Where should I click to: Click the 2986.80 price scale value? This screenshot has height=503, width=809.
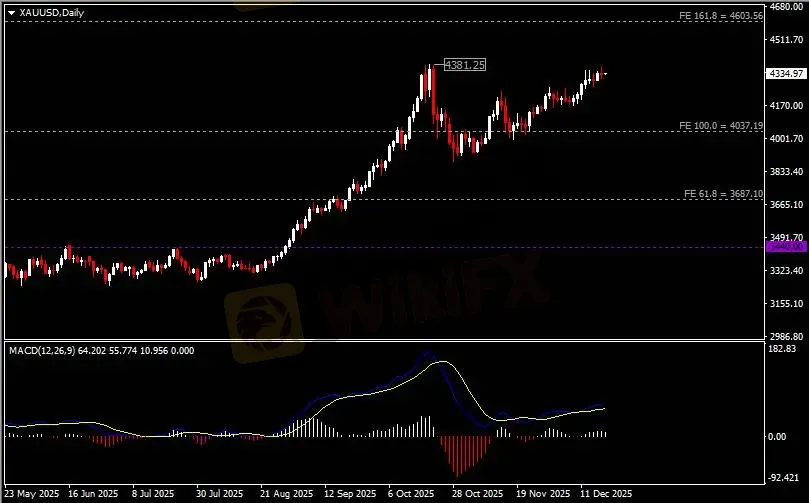click(x=786, y=336)
